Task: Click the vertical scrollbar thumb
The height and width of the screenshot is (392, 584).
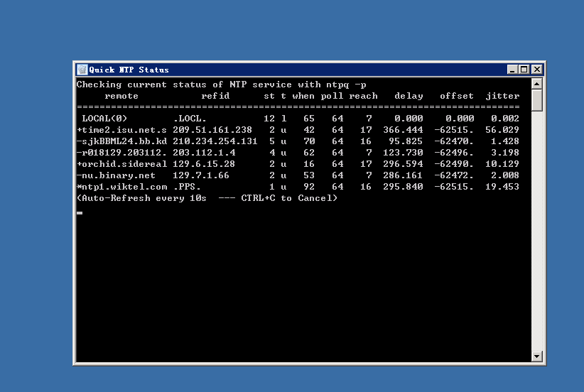Action: 536,100
